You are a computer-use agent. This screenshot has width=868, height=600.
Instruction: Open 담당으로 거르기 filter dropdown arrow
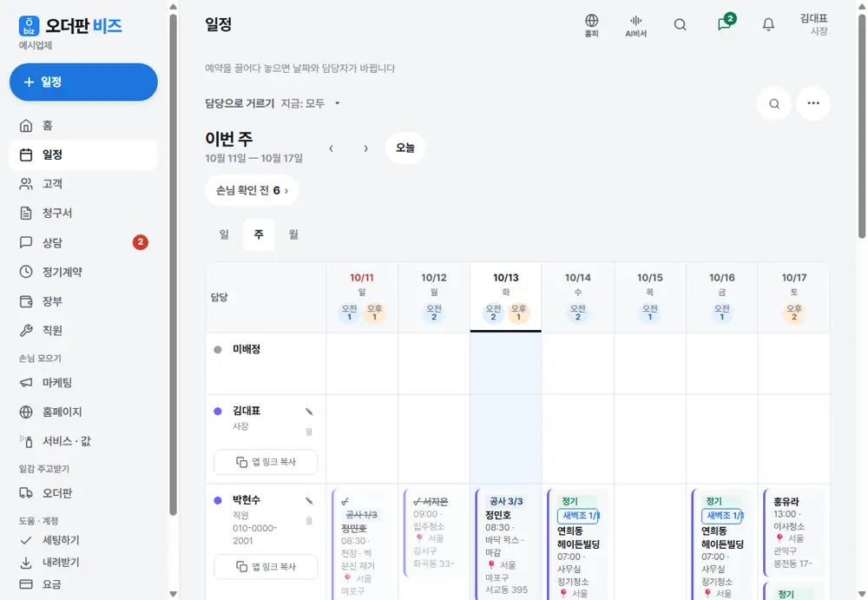(337, 103)
